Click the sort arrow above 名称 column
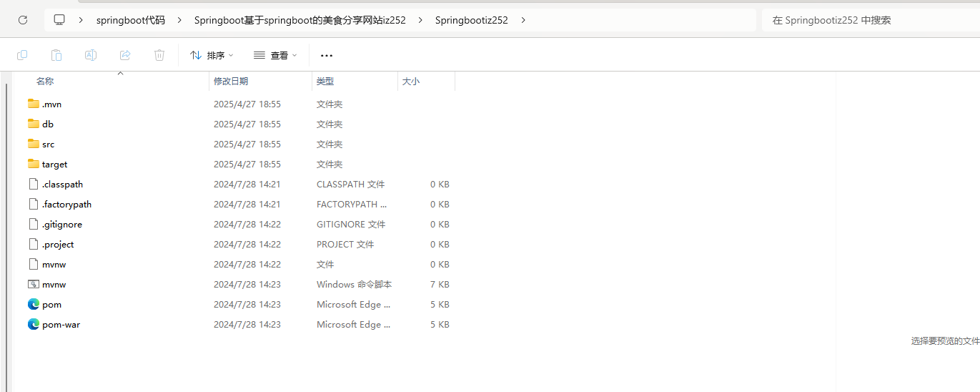This screenshot has width=980, height=392. pyautogui.click(x=120, y=73)
